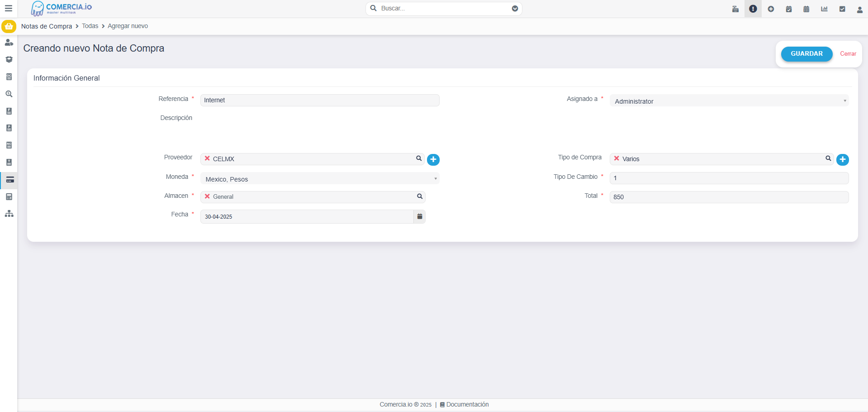Open the yellow shopping basket module icon
868x412 pixels.
coord(9,26)
